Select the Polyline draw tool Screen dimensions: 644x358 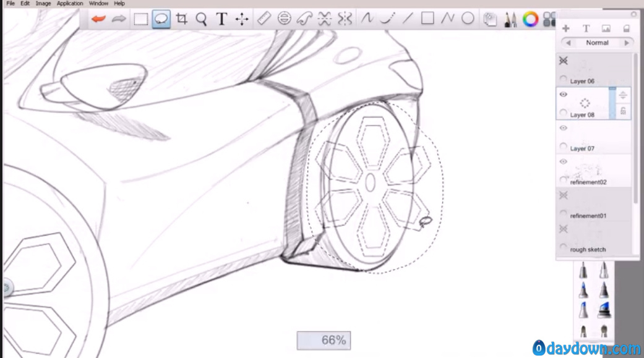[448, 19]
